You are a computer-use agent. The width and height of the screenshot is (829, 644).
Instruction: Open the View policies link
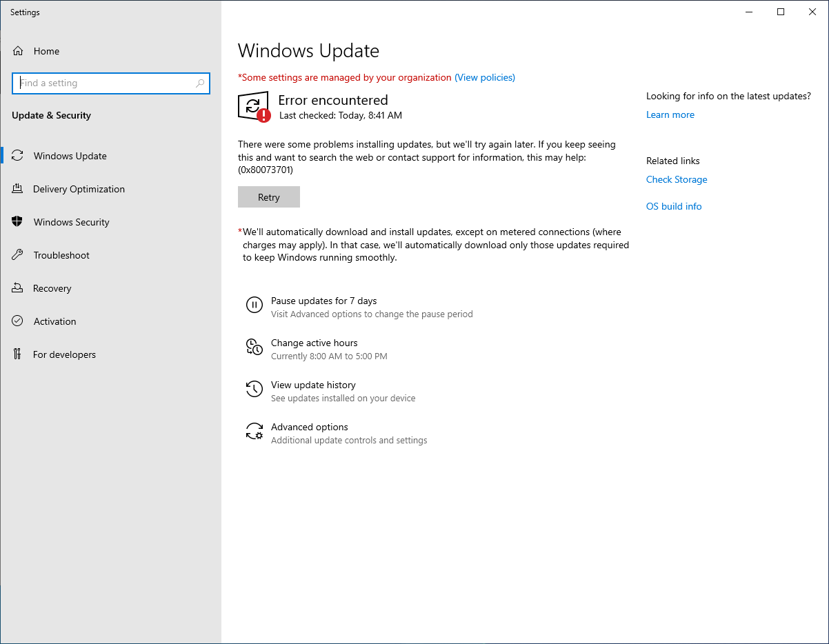pos(485,77)
